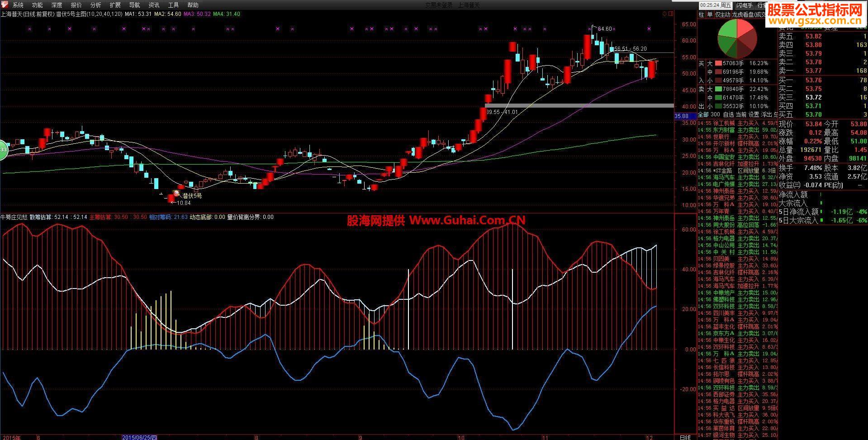The image size is (868, 440).
Task: Click the red application logo icon
Action: click(x=4, y=5)
